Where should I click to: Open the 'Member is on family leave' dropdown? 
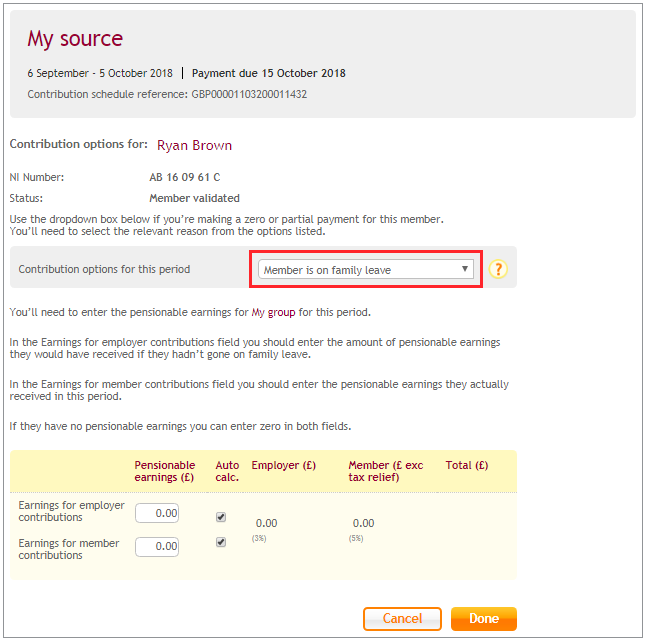(x=366, y=269)
